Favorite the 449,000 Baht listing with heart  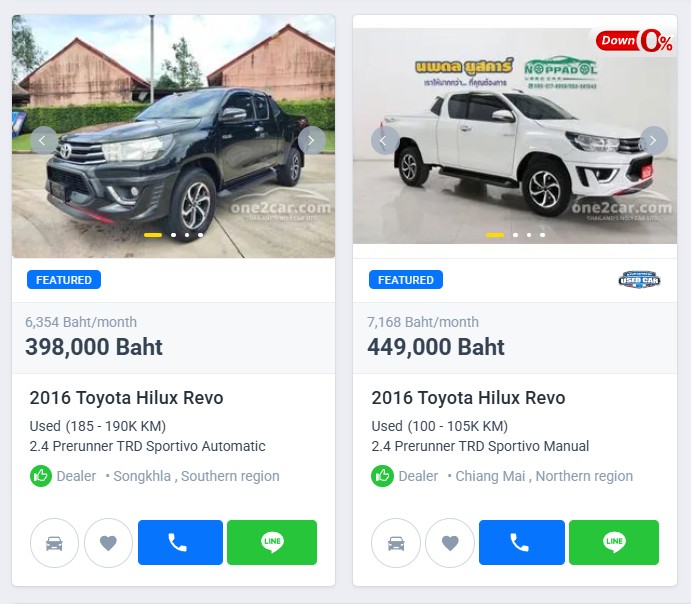coord(450,543)
